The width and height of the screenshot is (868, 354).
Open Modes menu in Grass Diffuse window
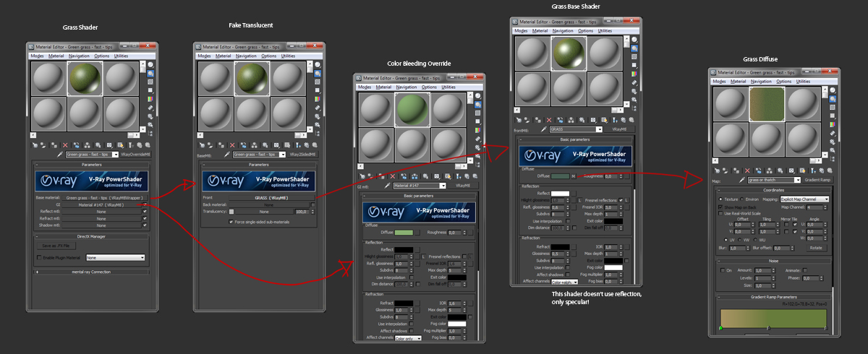point(720,81)
